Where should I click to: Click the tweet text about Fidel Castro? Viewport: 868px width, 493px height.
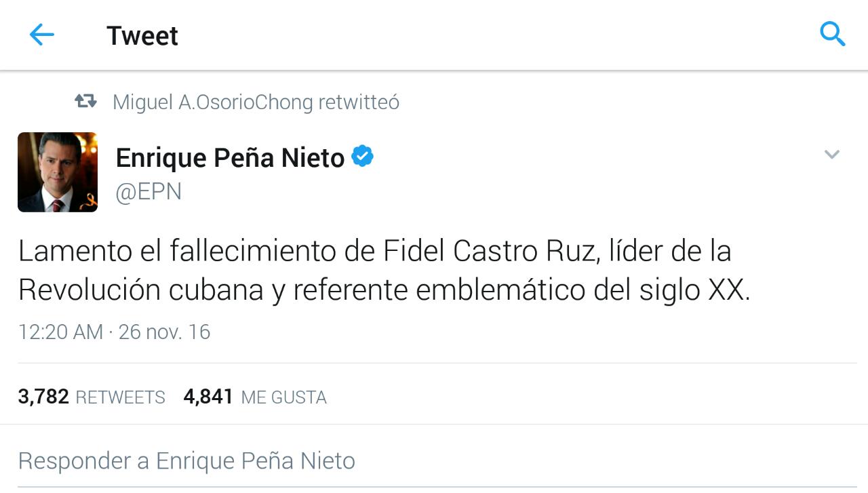(x=374, y=252)
